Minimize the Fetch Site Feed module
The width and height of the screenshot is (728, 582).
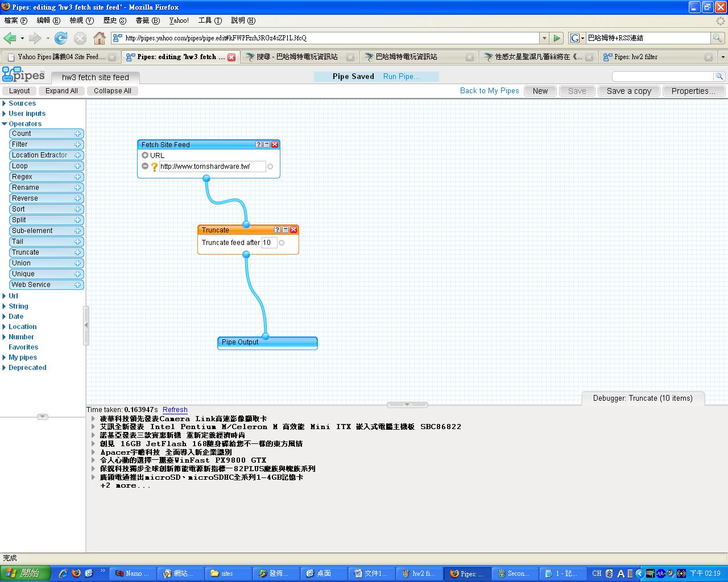pyautogui.click(x=267, y=144)
